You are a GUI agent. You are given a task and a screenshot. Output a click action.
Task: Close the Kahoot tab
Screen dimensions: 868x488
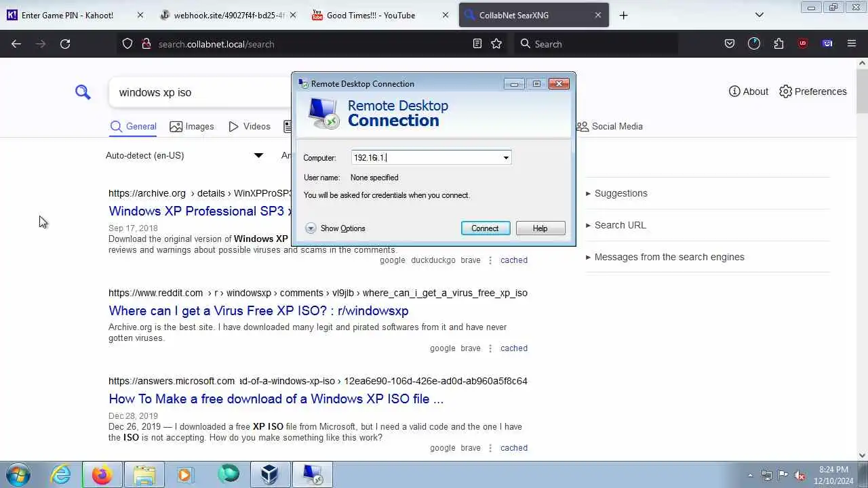tap(140, 15)
